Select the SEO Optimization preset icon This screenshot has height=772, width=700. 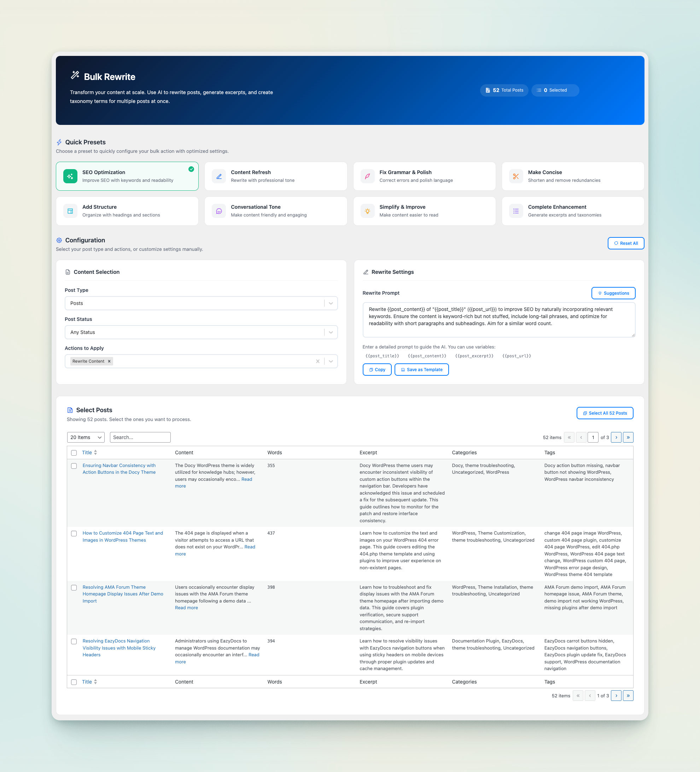pyautogui.click(x=70, y=176)
